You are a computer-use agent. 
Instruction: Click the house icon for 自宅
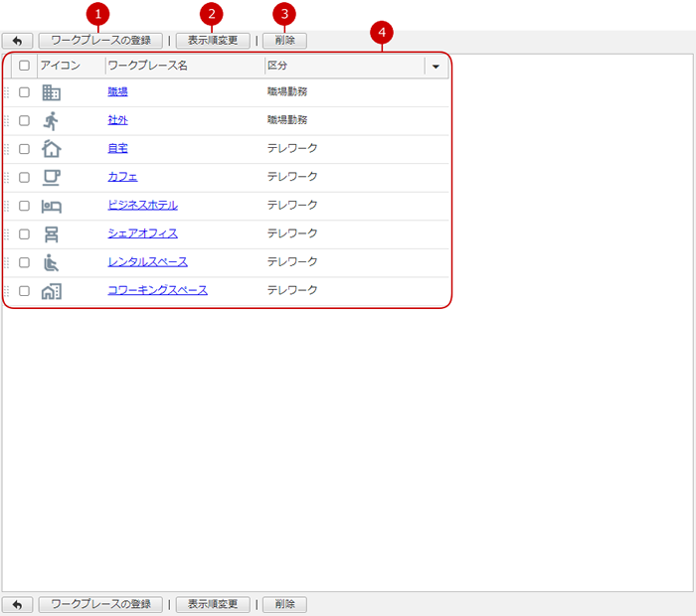[52, 149]
